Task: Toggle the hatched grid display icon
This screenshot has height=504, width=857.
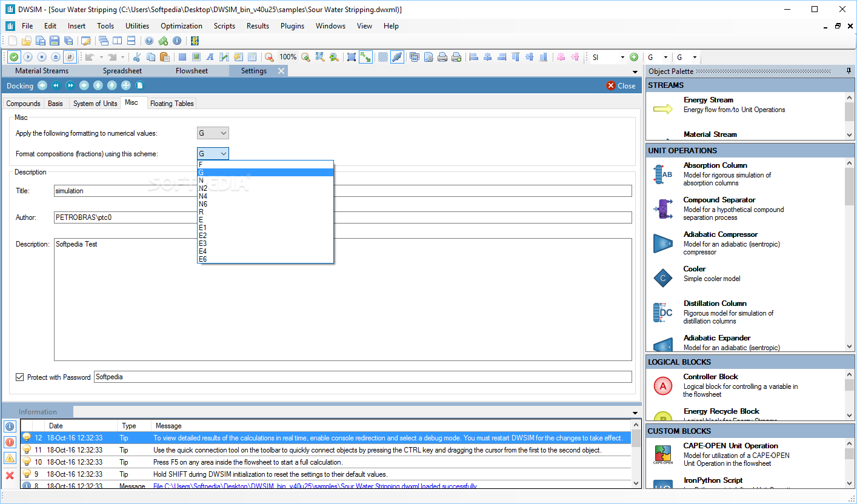Action: [383, 57]
